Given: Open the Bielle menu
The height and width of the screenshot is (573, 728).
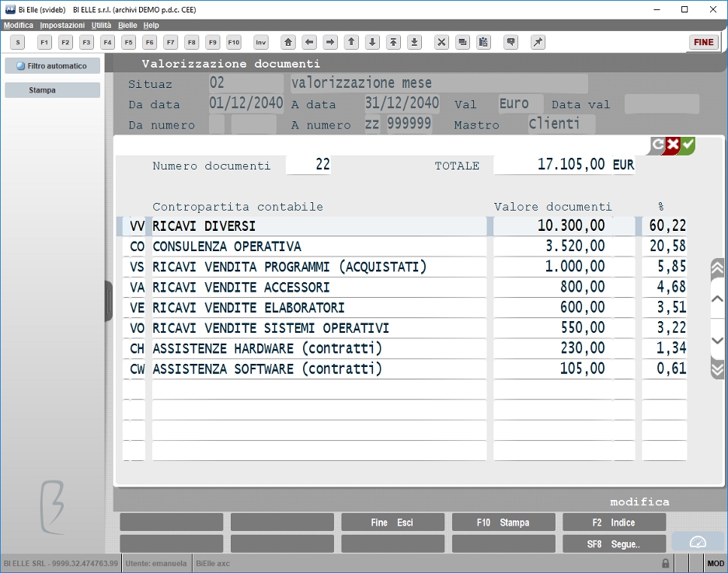Looking at the screenshot, I should 127,25.
